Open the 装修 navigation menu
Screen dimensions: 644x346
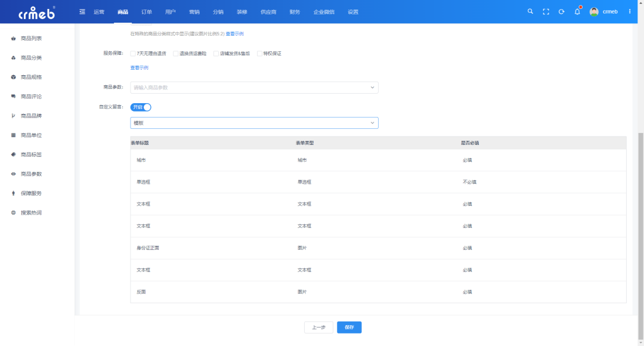[x=243, y=11]
